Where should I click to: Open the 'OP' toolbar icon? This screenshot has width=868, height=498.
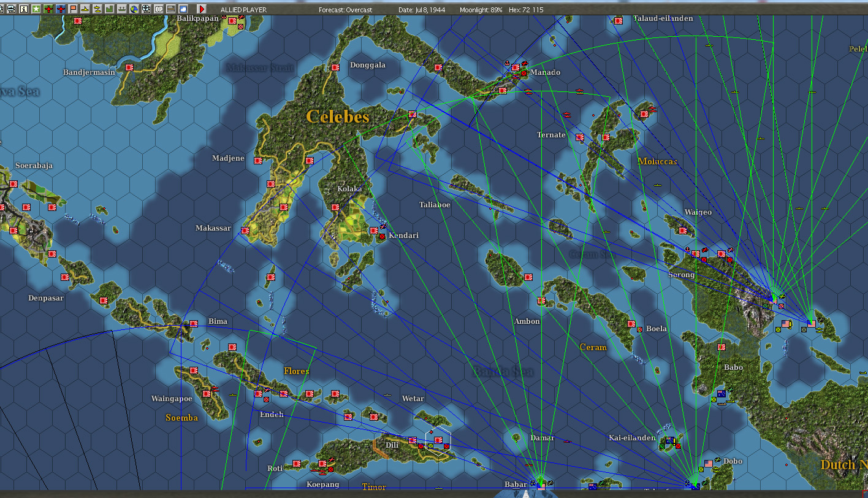[x=159, y=9]
